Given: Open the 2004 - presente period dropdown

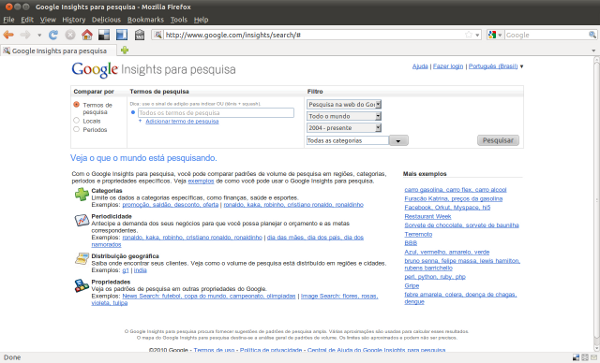Looking at the screenshot, I should point(344,128).
